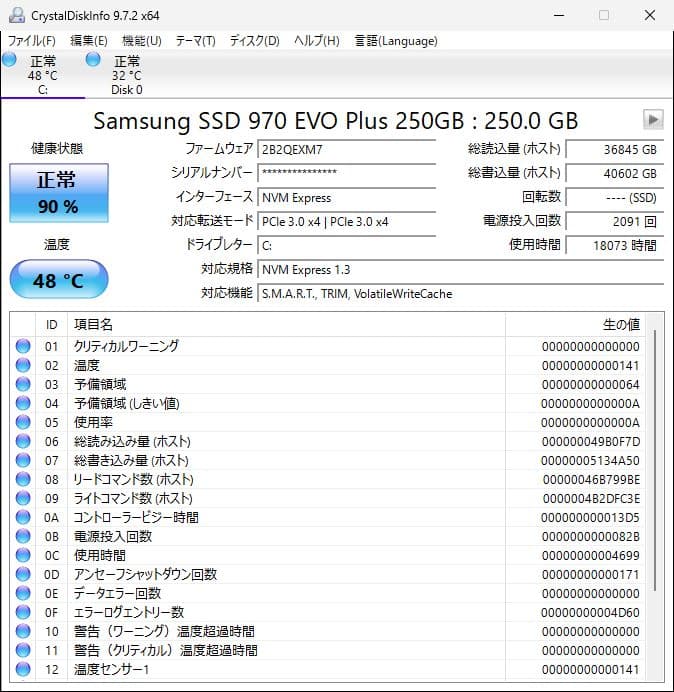Click status orb for ID 0C 使用時間 row

[x=23, y=555]
